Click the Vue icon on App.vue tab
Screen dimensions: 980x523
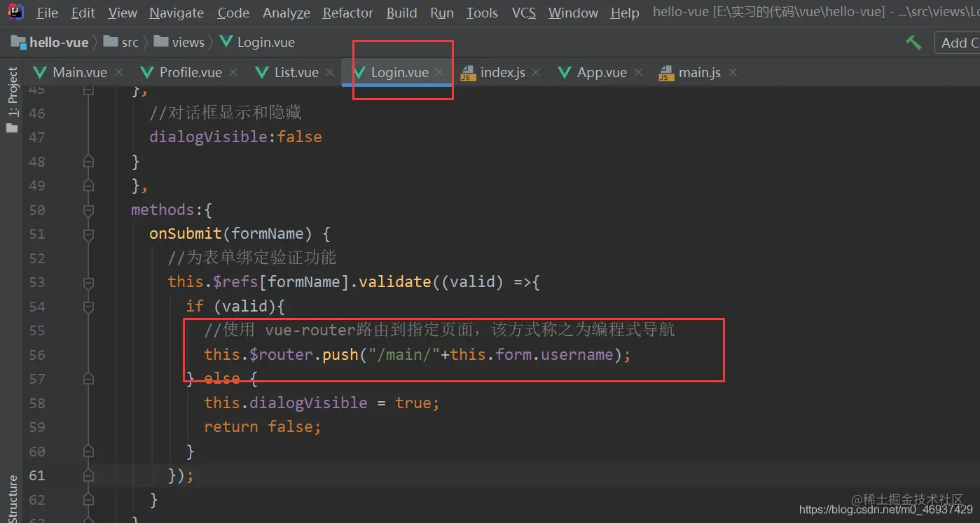565,72
